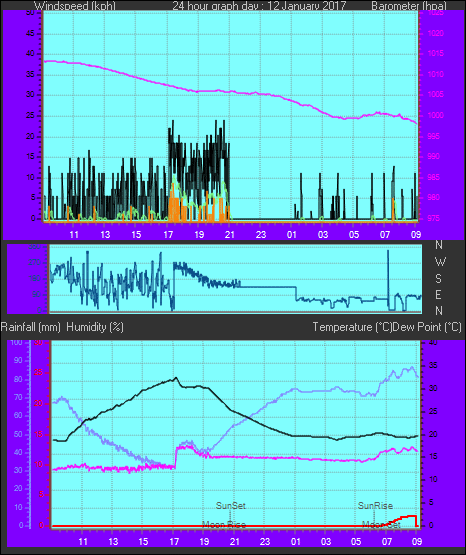Click the "SunRise" marker label
This screenshot has height=555, width=466.
(x=375, y=505)
